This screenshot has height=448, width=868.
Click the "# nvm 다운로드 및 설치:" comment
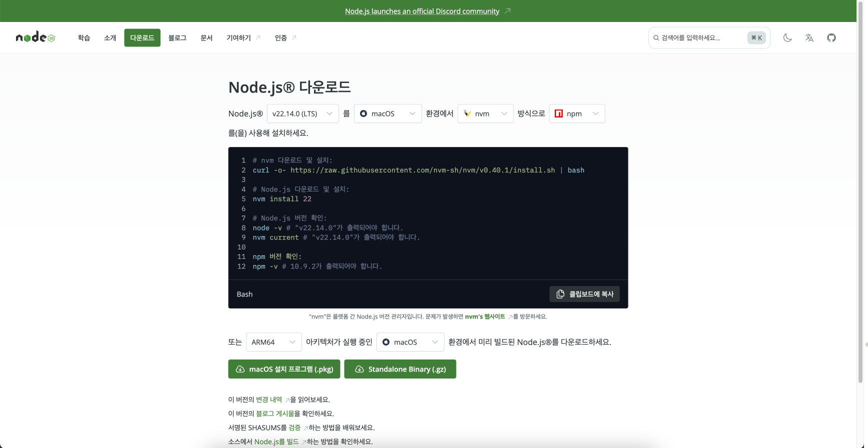point(292,160)
